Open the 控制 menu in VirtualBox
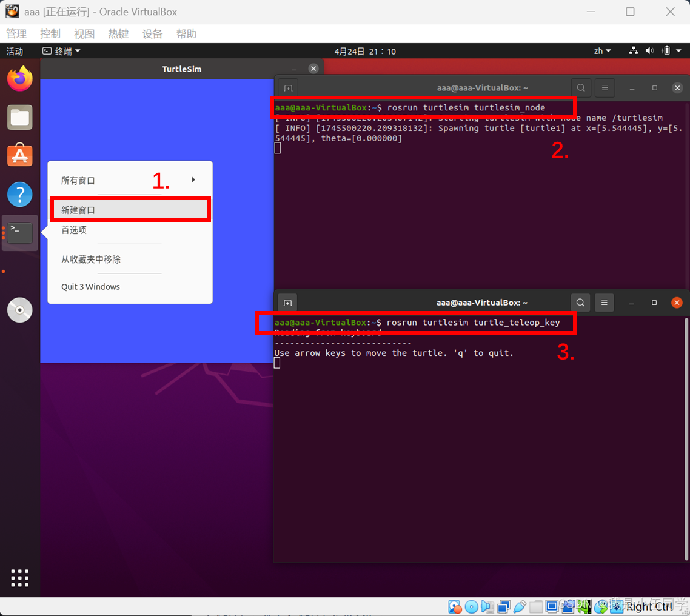This screenshot has height=616, width=690. click(50, 34)
